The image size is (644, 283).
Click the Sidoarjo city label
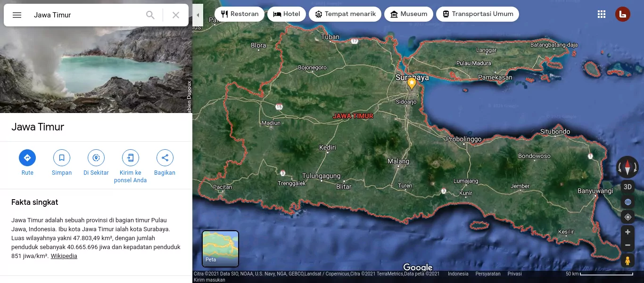click(406, 102)
